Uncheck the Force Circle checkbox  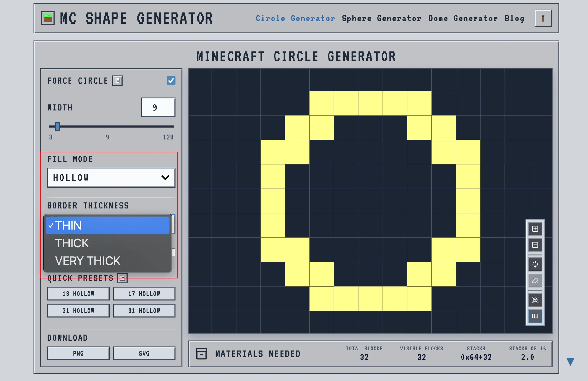171,81
